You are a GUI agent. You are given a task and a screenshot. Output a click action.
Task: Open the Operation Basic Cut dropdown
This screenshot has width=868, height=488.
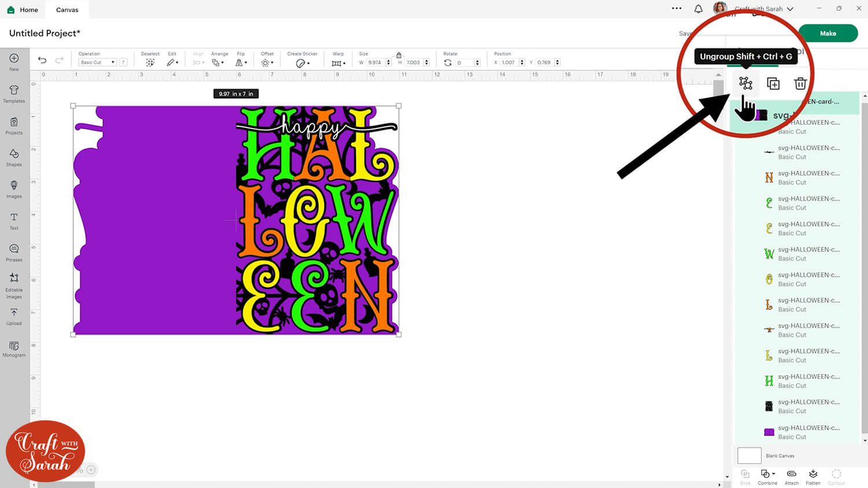97,63
